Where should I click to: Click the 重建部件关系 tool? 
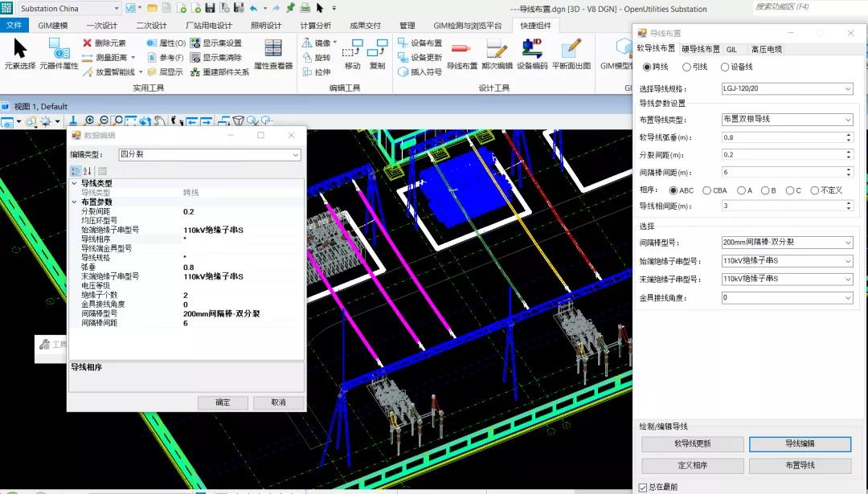[219, 71]
